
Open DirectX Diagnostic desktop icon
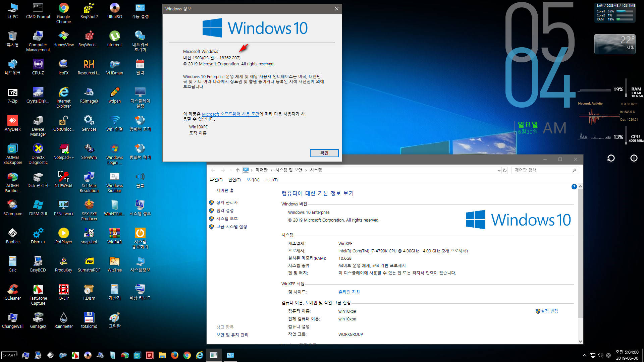(x=38, y=154)
